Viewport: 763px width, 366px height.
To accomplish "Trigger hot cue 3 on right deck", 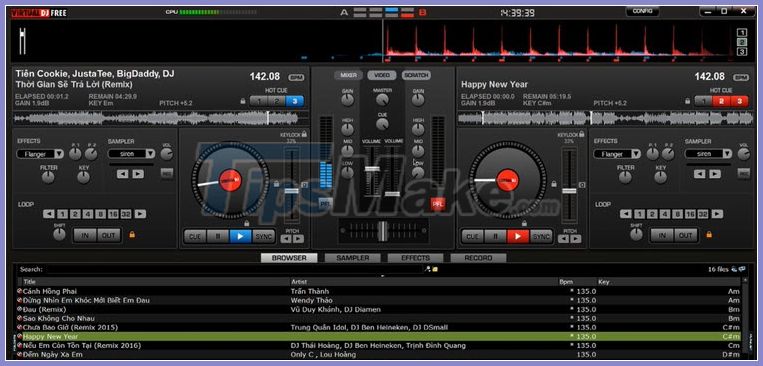I will 739,101.
